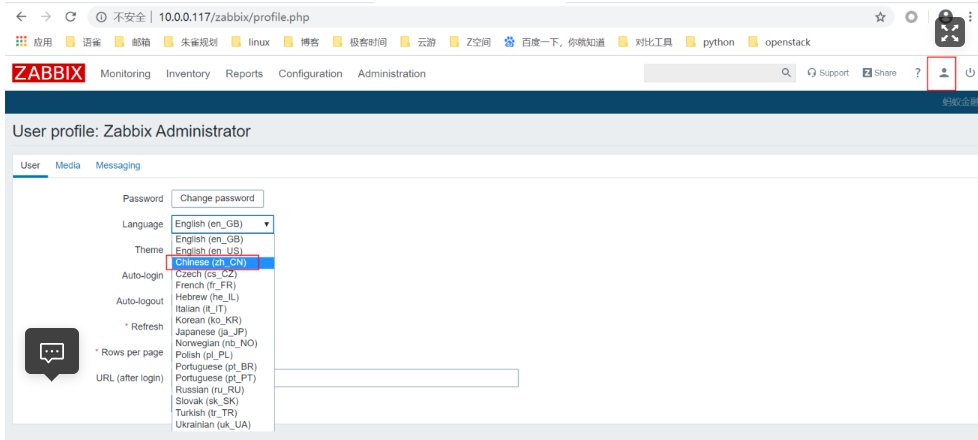Viewport: 978px width, 440px height.
Task: Select Czech (cs_CZ) language option
Action: (223, 274)
